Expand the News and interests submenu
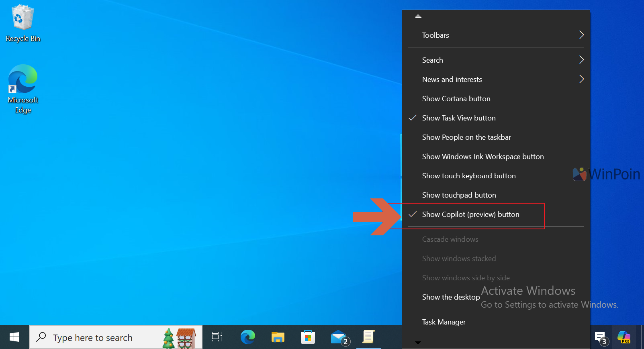The image size is (644, 349). click(x=452, y=80)
